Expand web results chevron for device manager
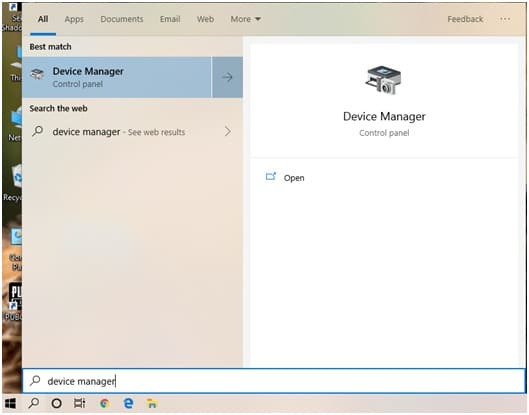529x415 pixels. pos(228,131)
